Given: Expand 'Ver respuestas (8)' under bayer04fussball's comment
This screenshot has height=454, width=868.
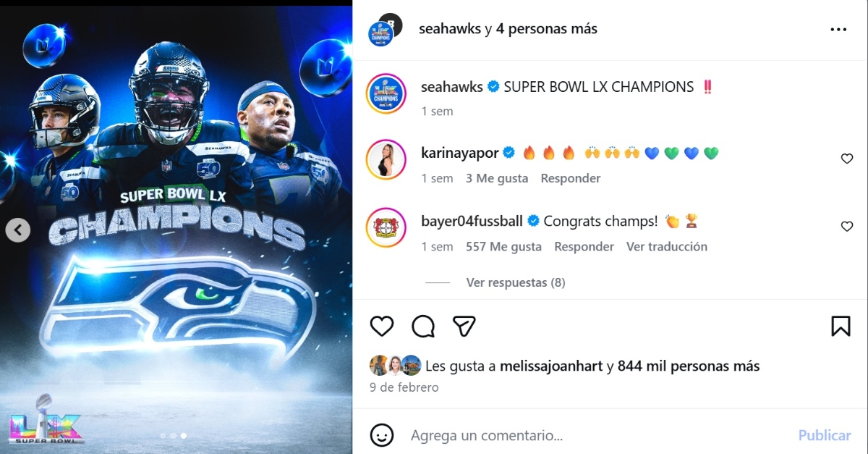Looking at the screenshot, I should click(x=515, y=282).
